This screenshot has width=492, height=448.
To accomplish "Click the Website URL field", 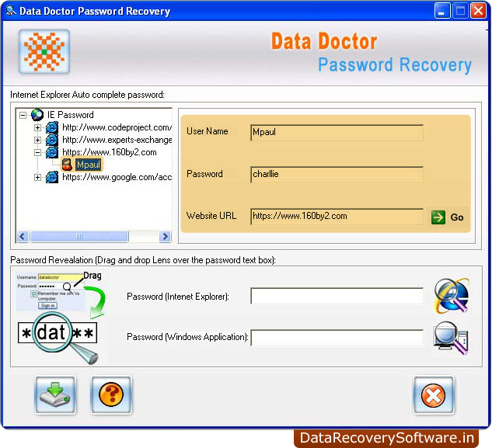I will 337,217.
